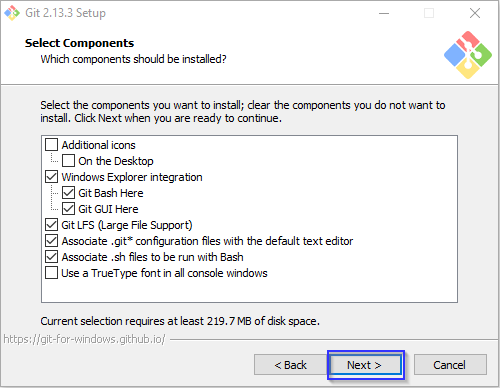Image resolution: width=500 pixels, height=388 pixels.
Task: Uncheck Associate .sh files with Bash
Action: coord(51,257)
